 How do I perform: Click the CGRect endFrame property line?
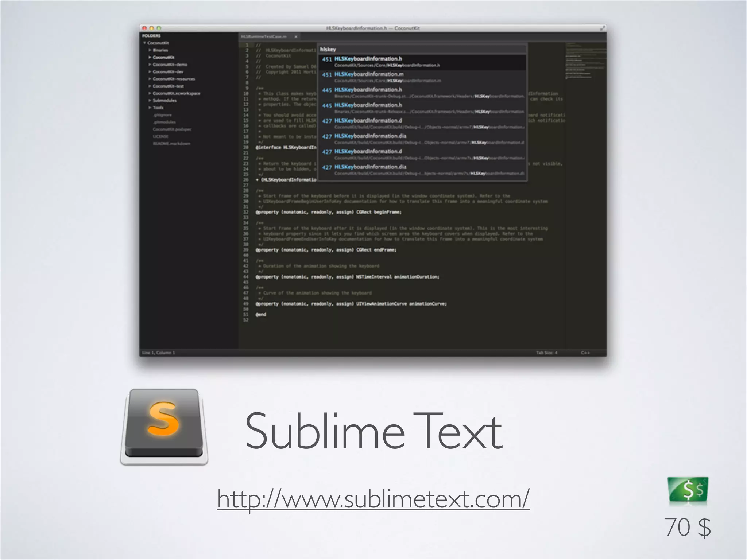coord(326,250)
